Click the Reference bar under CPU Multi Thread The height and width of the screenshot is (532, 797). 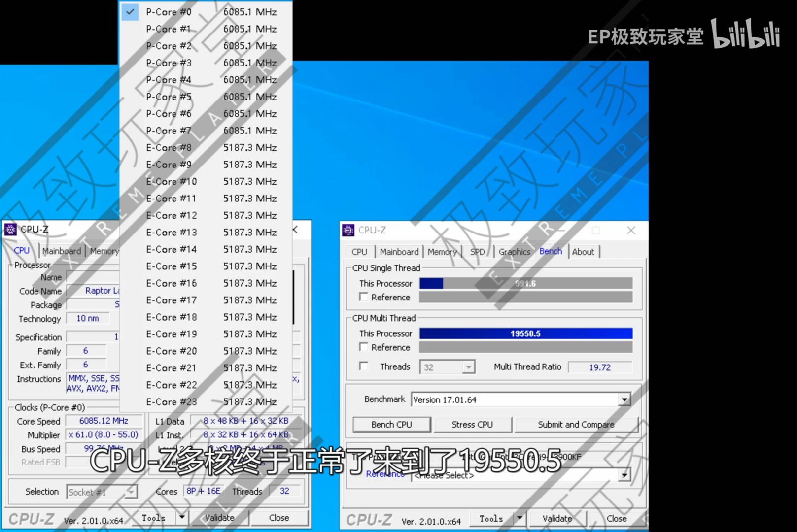526,347
